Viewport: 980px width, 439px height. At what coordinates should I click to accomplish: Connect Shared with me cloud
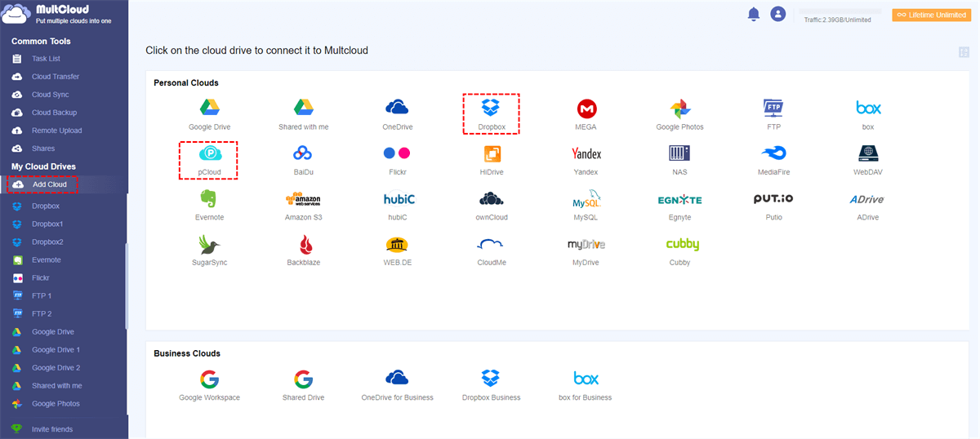click(303, 114)
